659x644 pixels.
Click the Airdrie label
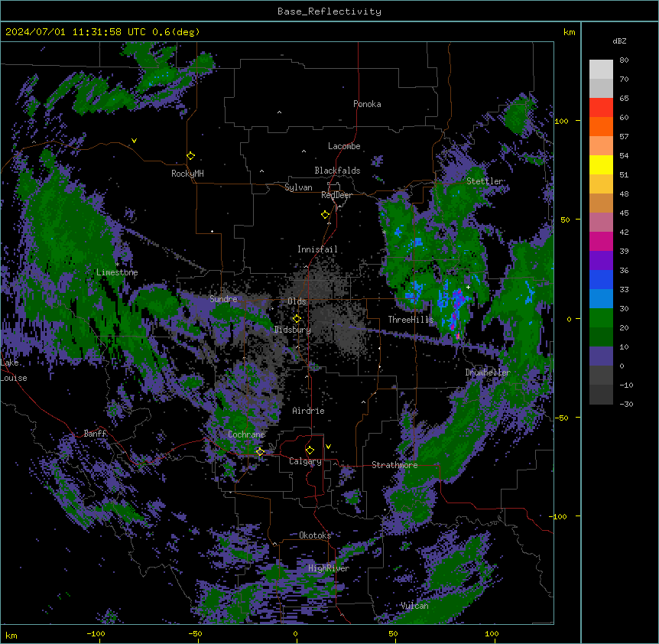[x=309, y=411]
